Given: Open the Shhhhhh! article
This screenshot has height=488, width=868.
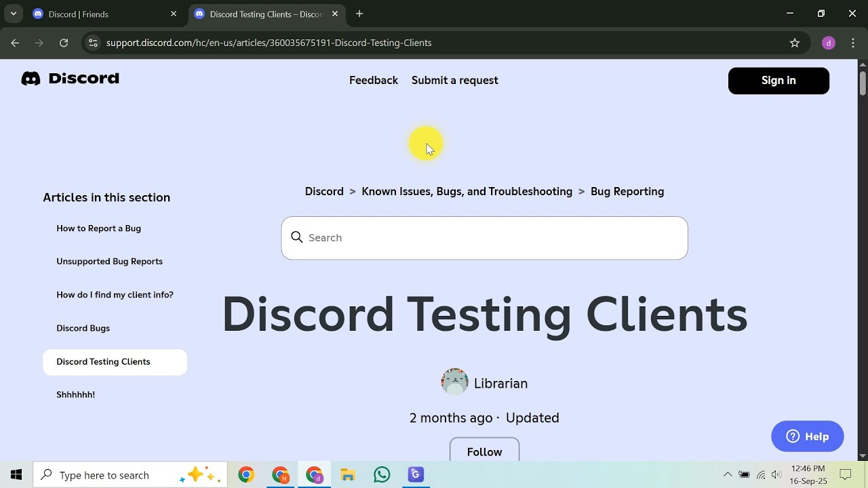Looking at the screenshot, I should [x=76, y=394].
